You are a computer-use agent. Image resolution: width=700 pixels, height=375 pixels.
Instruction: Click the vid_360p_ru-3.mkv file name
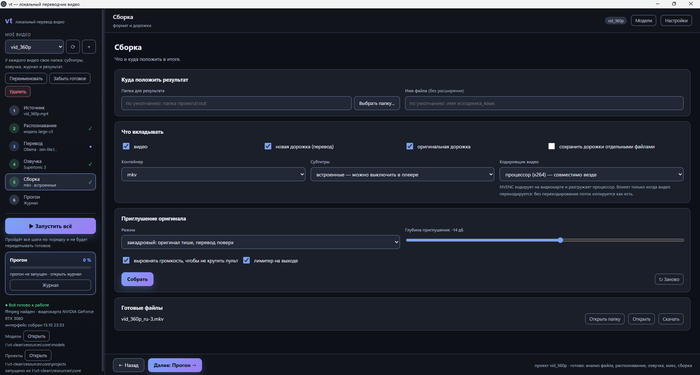click(142, 319)
